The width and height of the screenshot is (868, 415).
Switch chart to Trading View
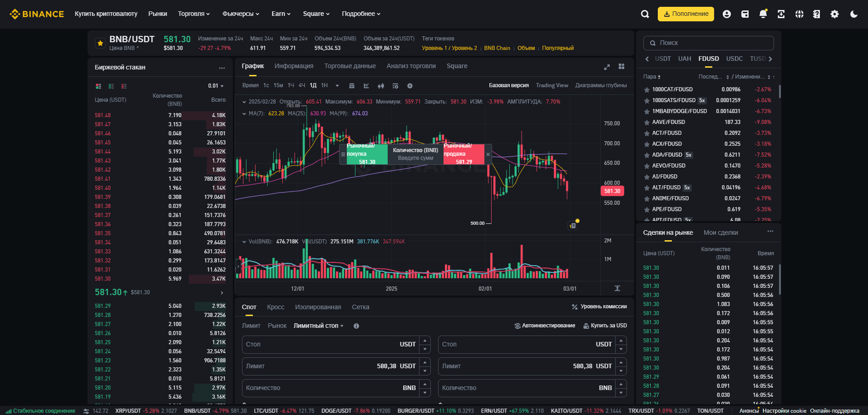552,85
